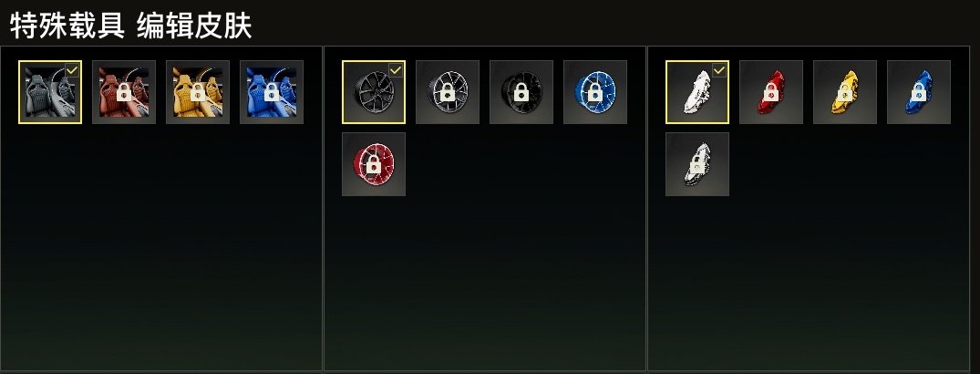
Task: Choose the locked silver spoke wheel rim
Action: (448, 92)
